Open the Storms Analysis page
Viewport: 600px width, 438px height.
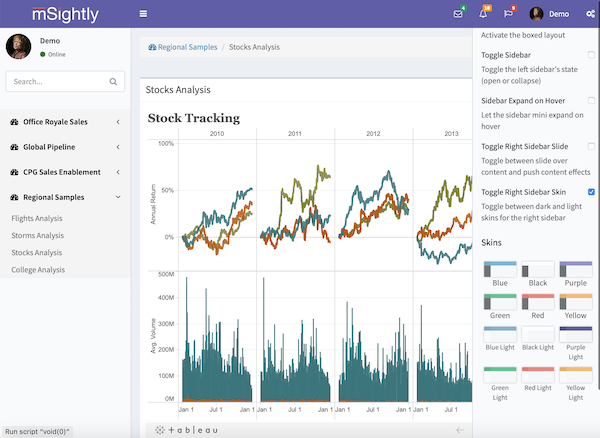[x=38, y=236]
